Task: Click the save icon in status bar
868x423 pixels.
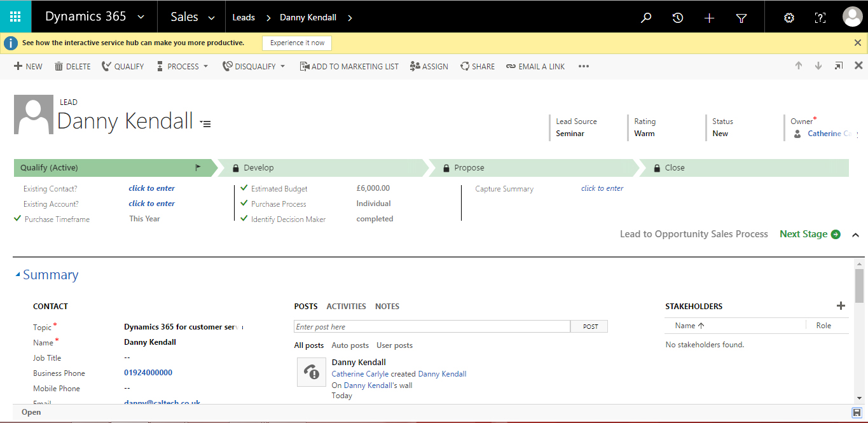Action: 857,413
